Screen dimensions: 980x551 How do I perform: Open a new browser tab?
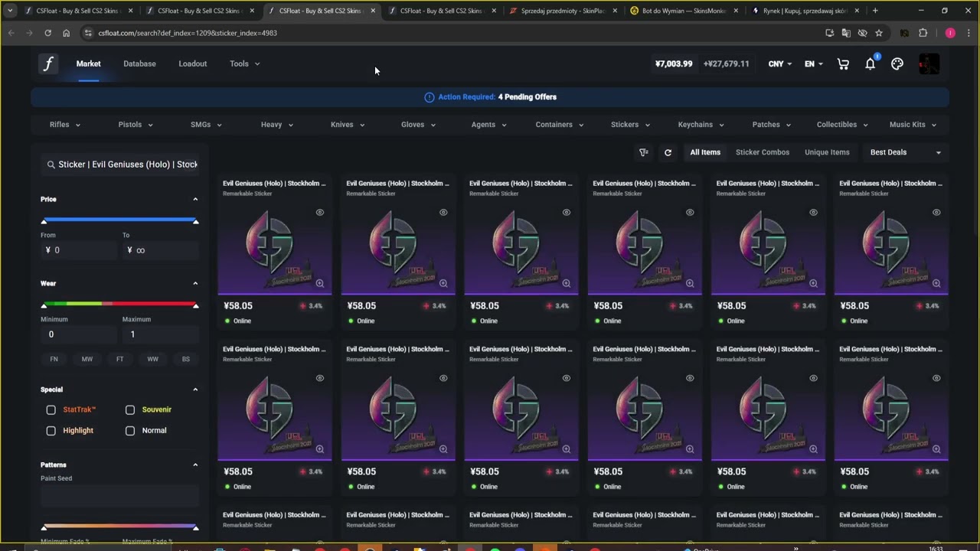[x=875, y=11]
